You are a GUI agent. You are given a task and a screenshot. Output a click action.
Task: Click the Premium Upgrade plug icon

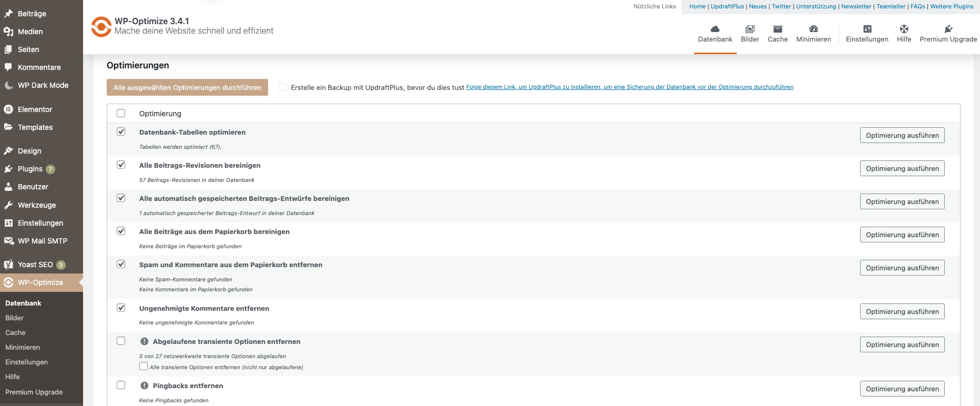click(x=948, y=29)
